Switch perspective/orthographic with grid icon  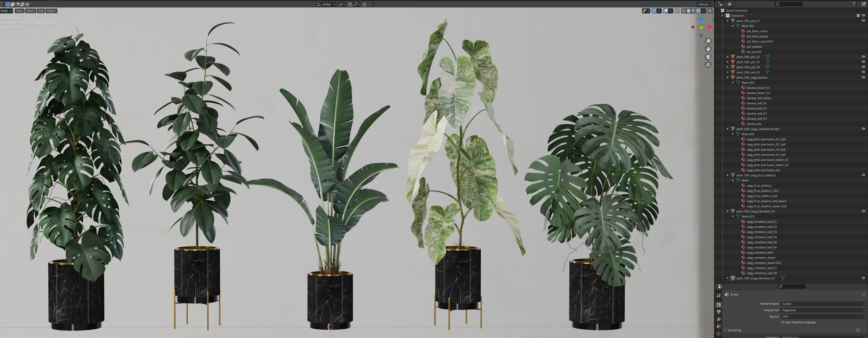click(x=708, y=65)
